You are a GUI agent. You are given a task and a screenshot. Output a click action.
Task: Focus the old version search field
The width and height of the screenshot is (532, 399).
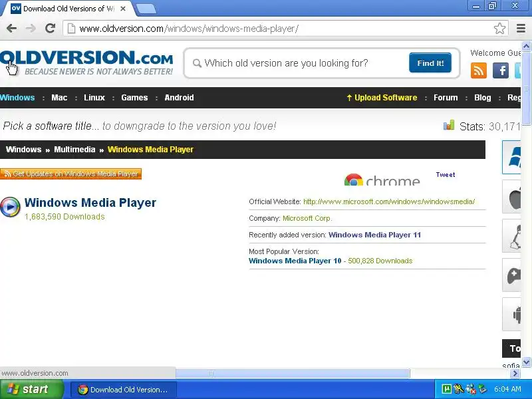[x=297, y=63]
